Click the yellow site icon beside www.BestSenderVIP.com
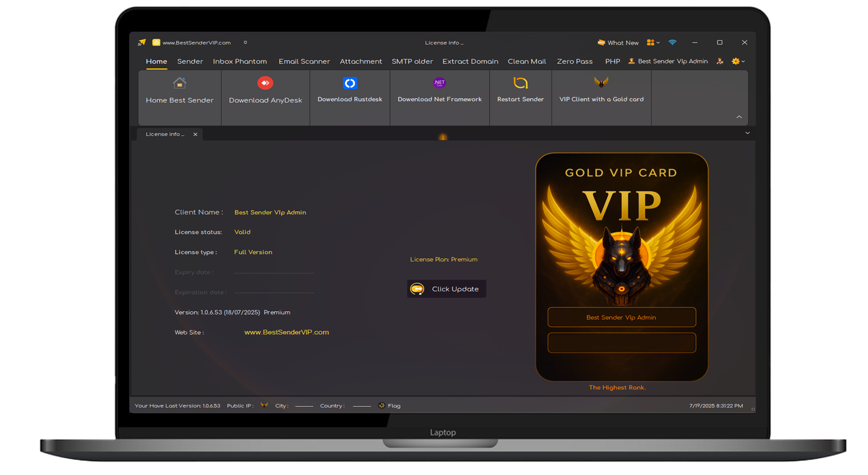Image resolution: width=868 pixels, height=475 pixels. click(x=156, y=43)
